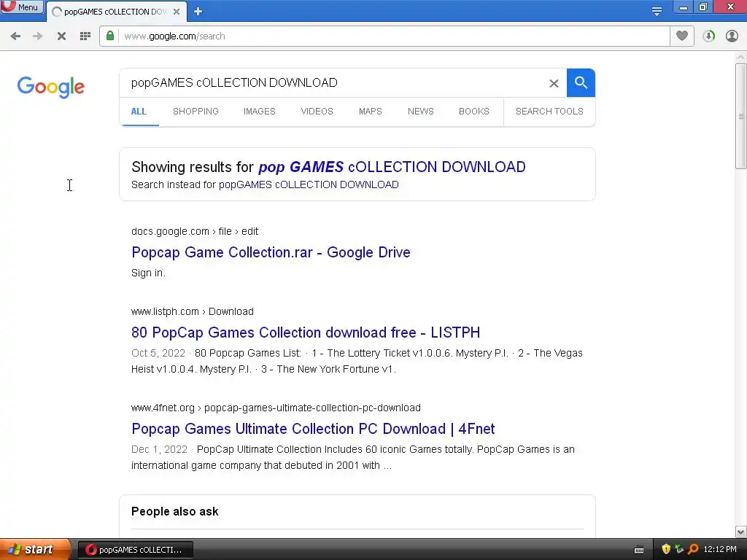747x560 pixels.
Task: Stop page loading with X button
Action: (61, 36)
